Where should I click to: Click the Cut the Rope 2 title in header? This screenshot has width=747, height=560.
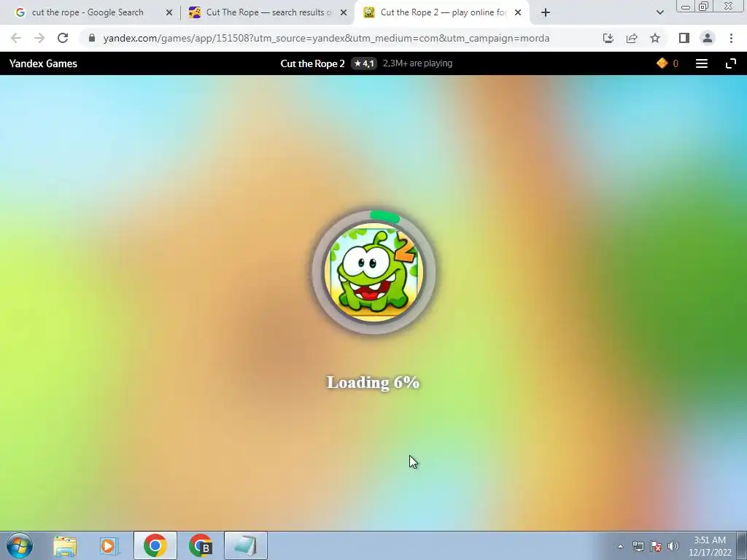point(312,64)
